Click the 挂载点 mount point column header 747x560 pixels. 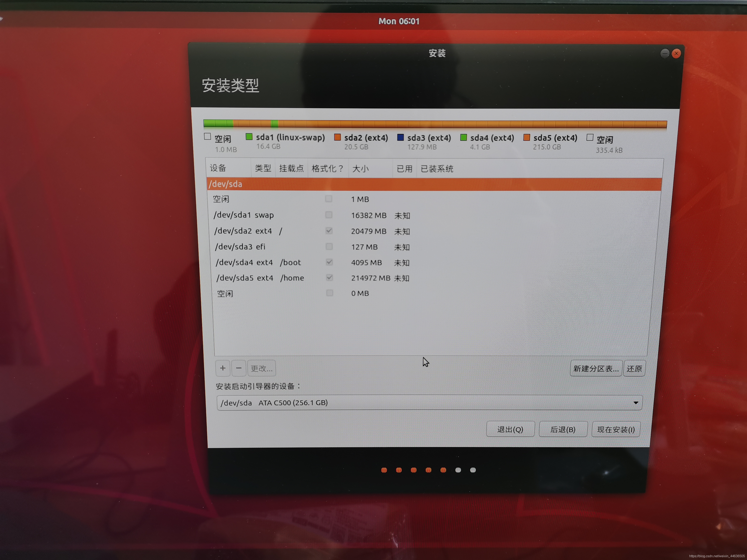[x=291, y=168]
